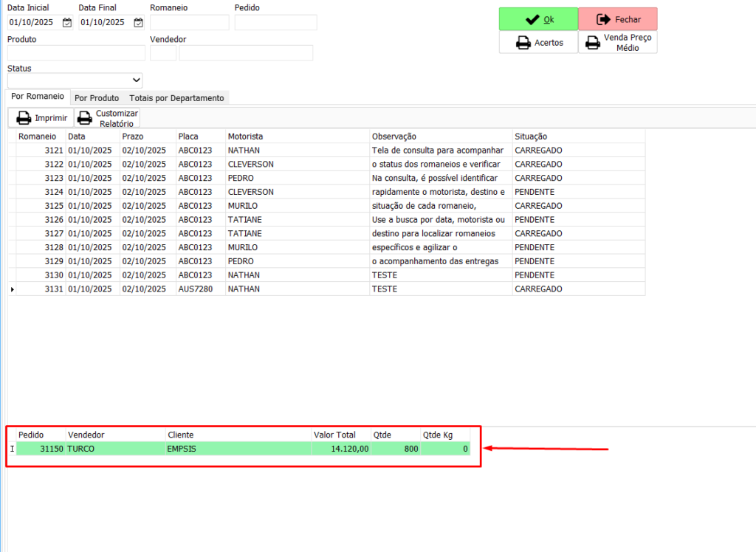The image size is (756, 552).
Task: Open the Data Final calendar picker
Action: (x=138, y=22)
